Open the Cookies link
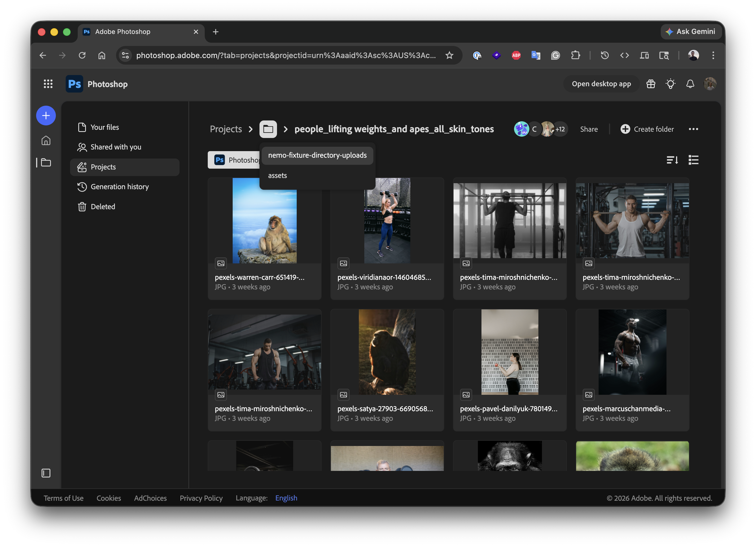The width and height of the screenshot is (756, 547). tap(109, 498)
